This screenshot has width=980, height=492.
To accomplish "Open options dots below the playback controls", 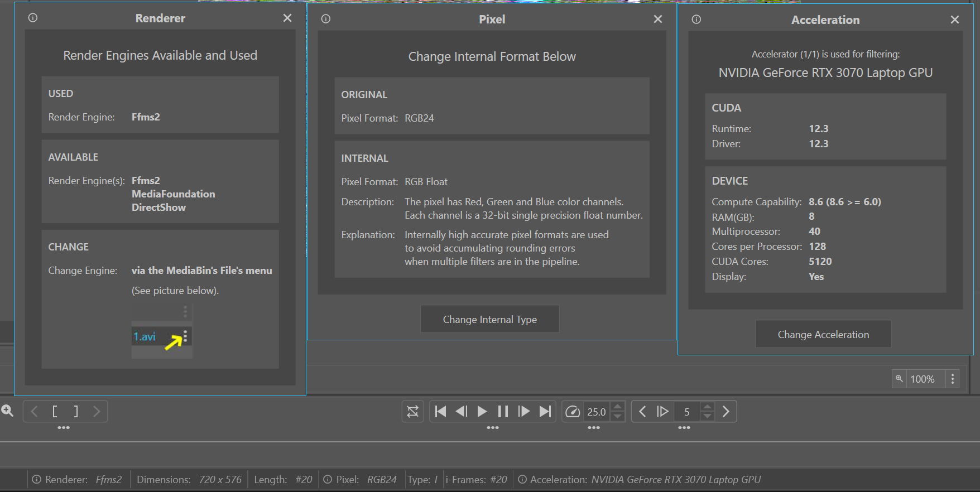I will pos(493,428).
